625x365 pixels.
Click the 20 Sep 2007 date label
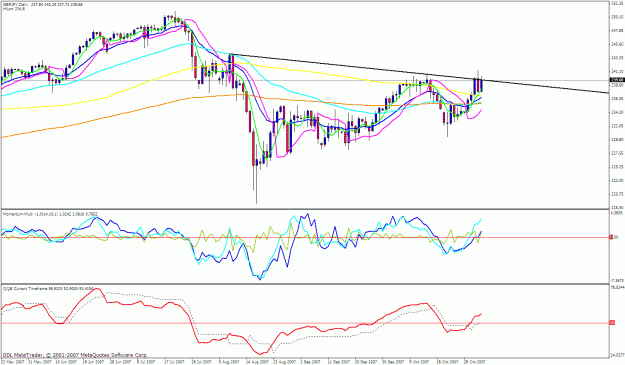tap(366, 362)
